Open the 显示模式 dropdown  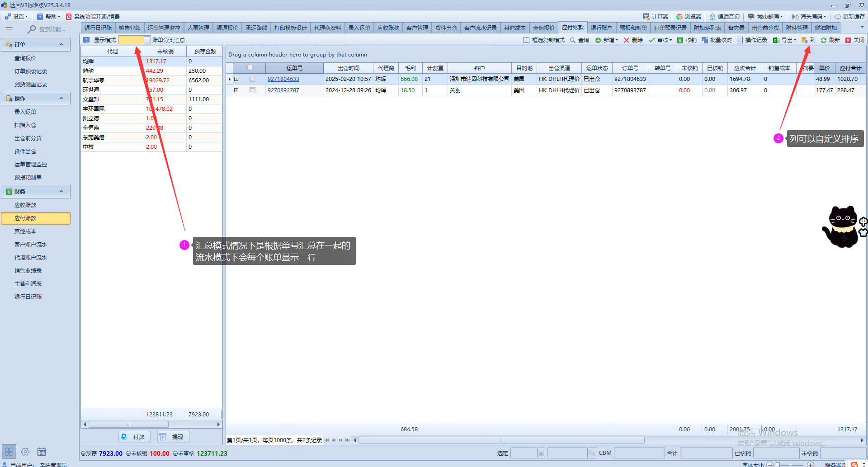click(x=147, y=40)
